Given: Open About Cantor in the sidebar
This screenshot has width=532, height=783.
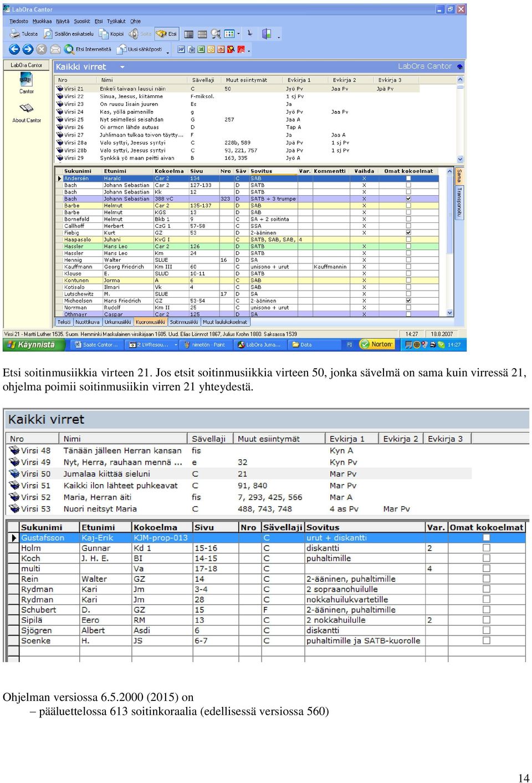Looking at the screenshot, I should (x=27, y=113).
